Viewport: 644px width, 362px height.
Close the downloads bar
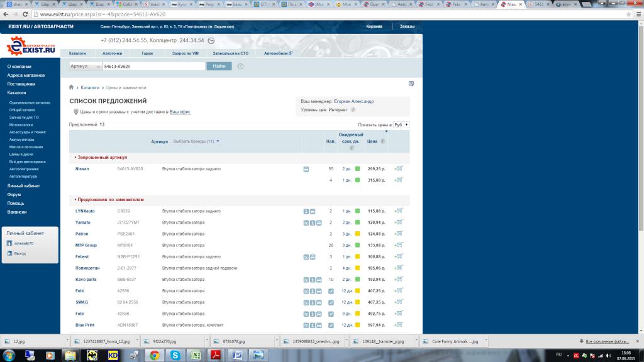(x=638, y=341)
